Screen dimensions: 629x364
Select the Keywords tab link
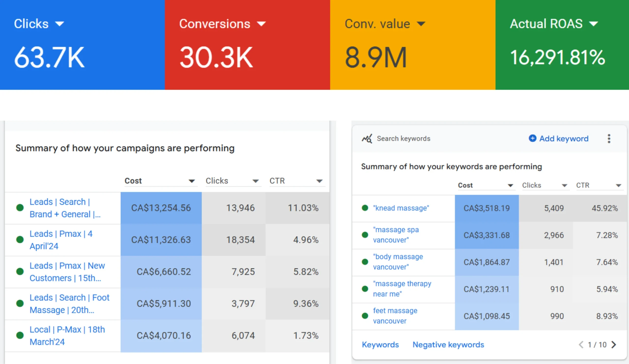point(380,345)
